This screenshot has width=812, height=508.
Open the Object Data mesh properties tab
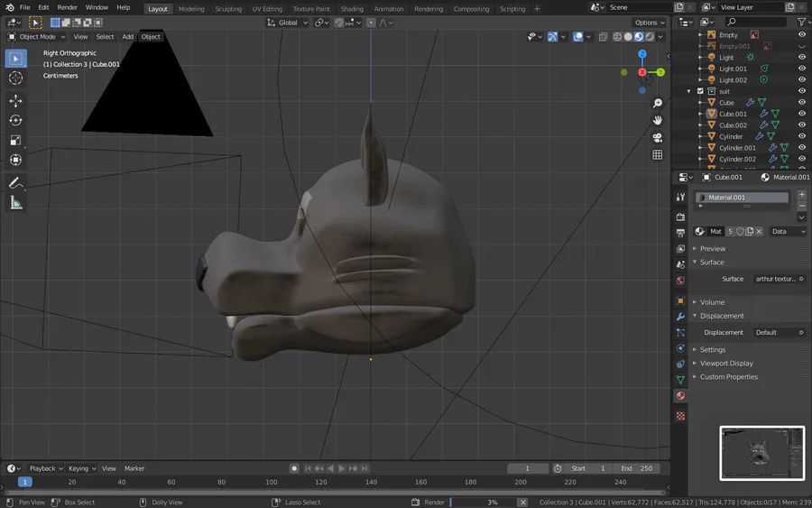[x=680, y=380]
